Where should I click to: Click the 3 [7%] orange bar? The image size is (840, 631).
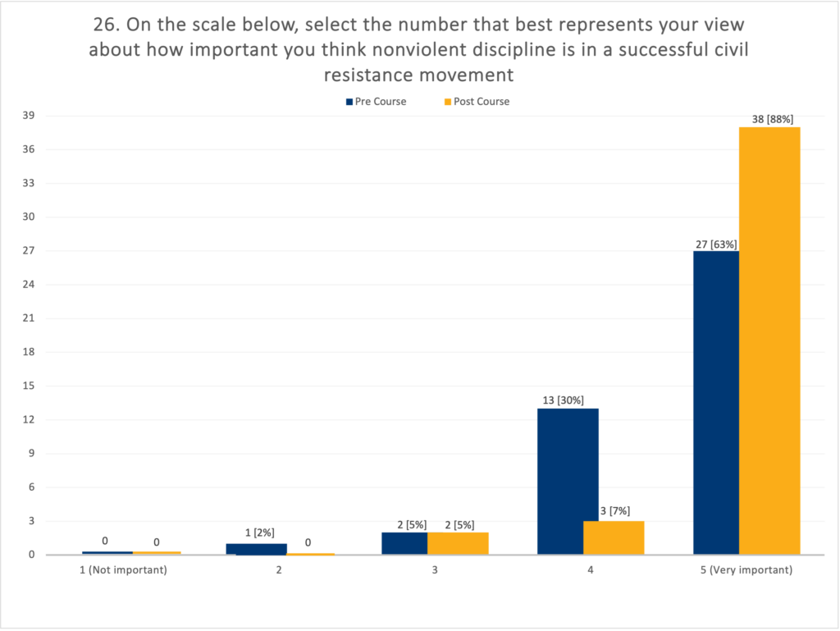point(614,537)
